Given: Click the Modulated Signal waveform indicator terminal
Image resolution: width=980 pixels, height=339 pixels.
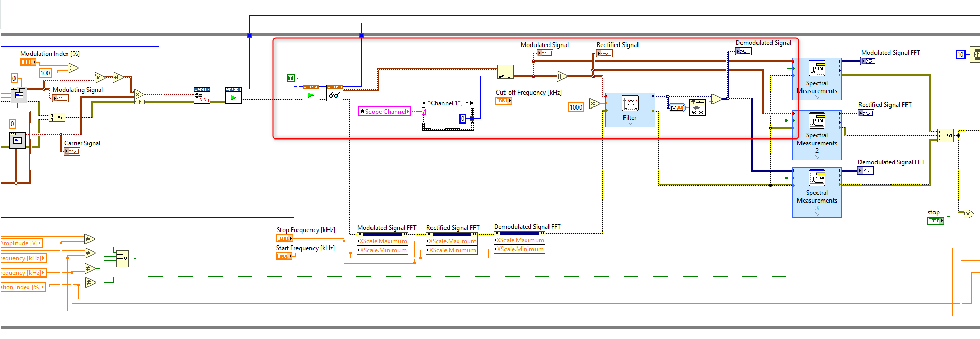Looking at the screenshot, I should pyautogui.click(x=545, y=53).
